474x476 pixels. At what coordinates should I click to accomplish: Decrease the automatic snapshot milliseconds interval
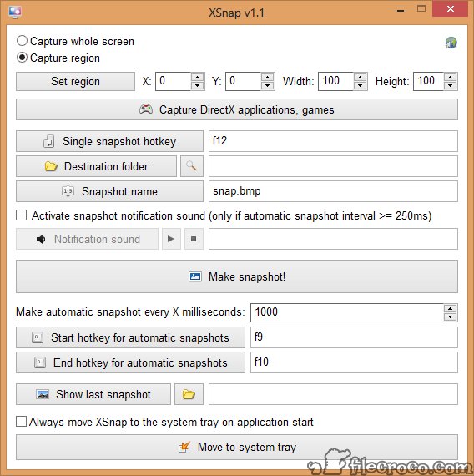click(450, 317)
